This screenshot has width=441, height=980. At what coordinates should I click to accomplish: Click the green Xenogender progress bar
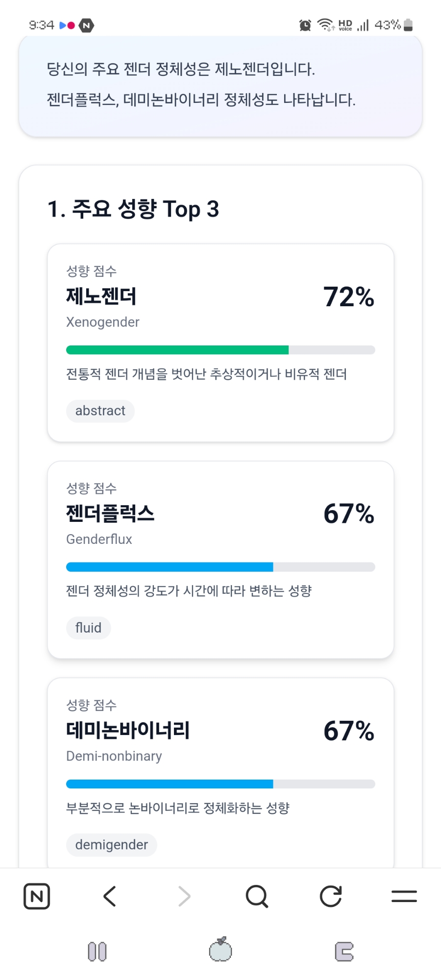177,350
